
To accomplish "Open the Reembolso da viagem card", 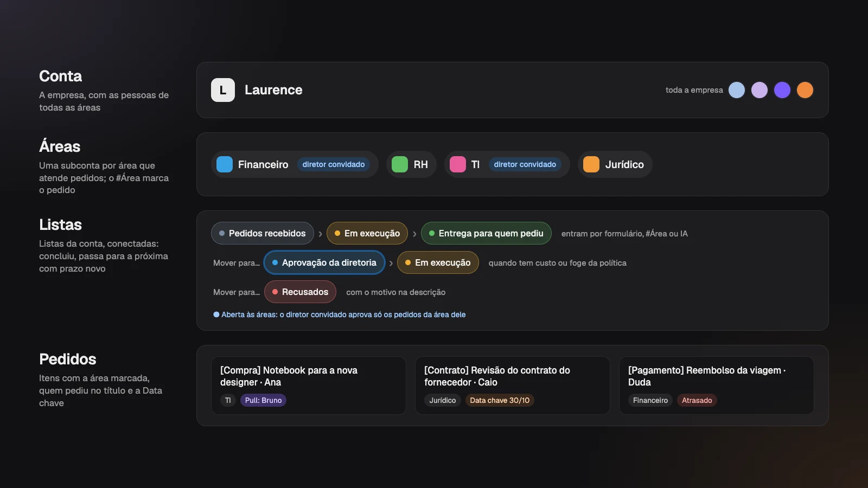I will coord(717,386).
